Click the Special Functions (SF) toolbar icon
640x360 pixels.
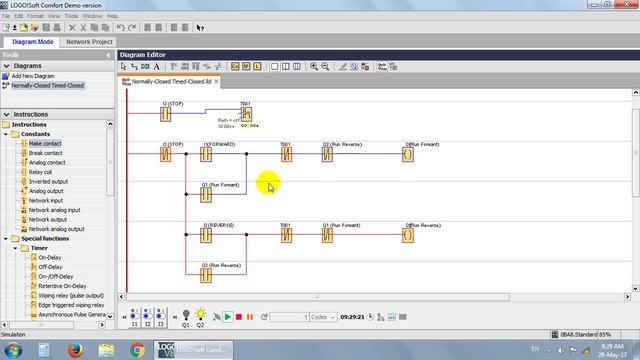246,67
